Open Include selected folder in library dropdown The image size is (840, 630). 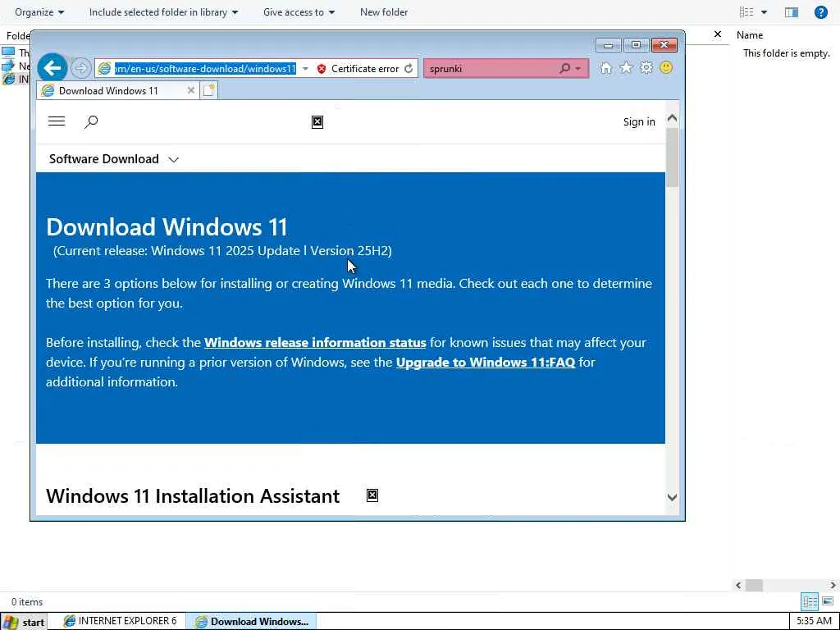[163, 11]
